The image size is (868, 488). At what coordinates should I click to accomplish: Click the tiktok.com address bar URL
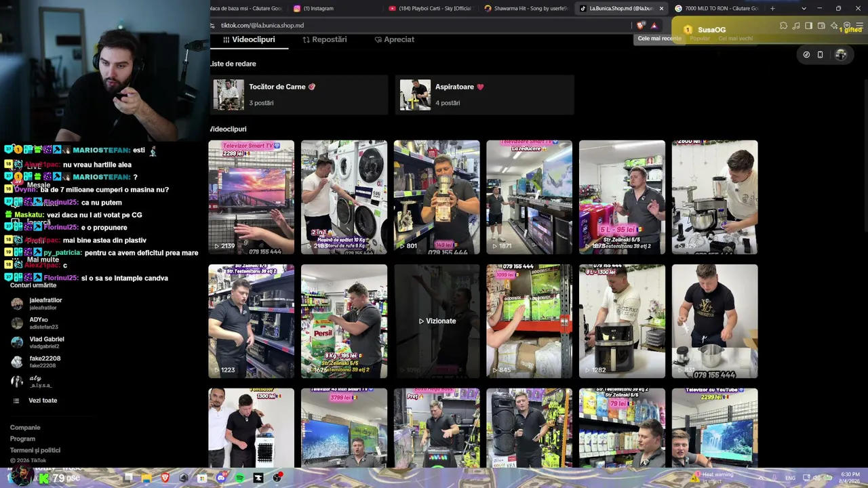[262, 25]
